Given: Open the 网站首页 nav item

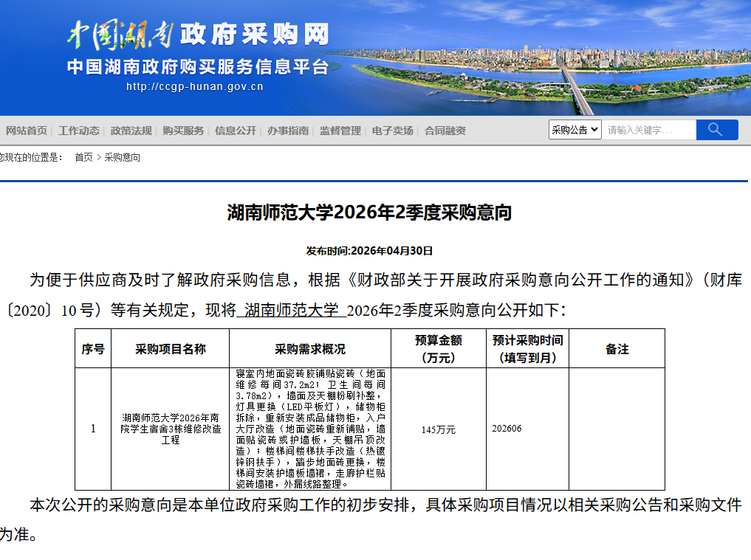Looking at the screenshot, I should tap(27, 131).
